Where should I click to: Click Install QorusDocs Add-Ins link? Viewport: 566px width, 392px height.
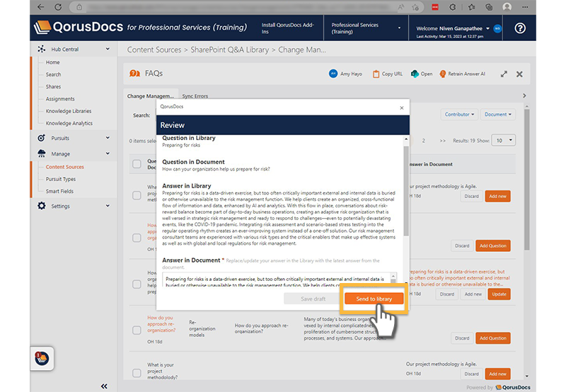pyautogui.click(x=288, y=28)
